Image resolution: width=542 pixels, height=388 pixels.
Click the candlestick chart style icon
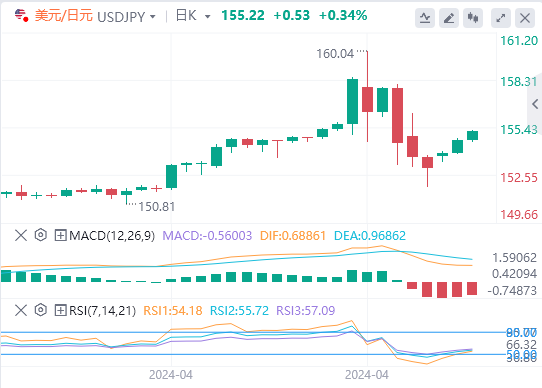click(473, 18)
